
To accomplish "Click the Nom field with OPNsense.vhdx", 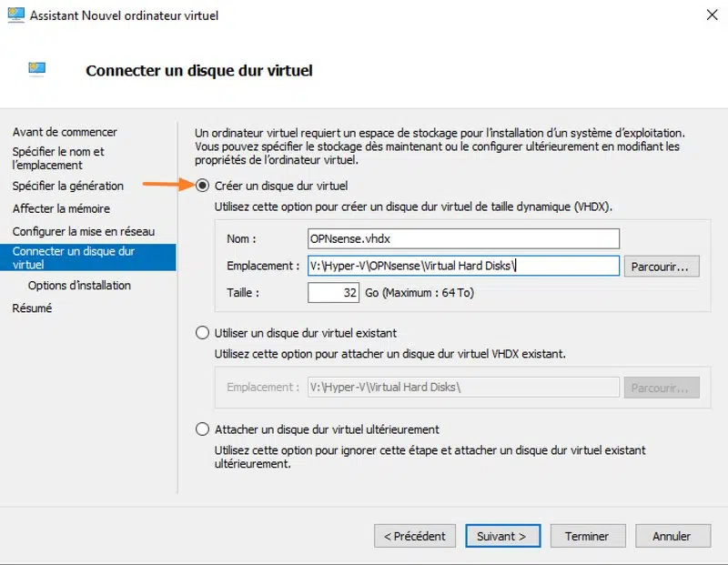I will [463, 238].
